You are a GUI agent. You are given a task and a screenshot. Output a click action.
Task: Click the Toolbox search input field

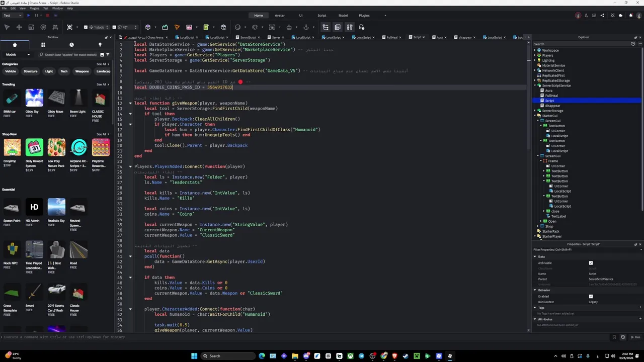pyautogui.click(x=70, y=54)
